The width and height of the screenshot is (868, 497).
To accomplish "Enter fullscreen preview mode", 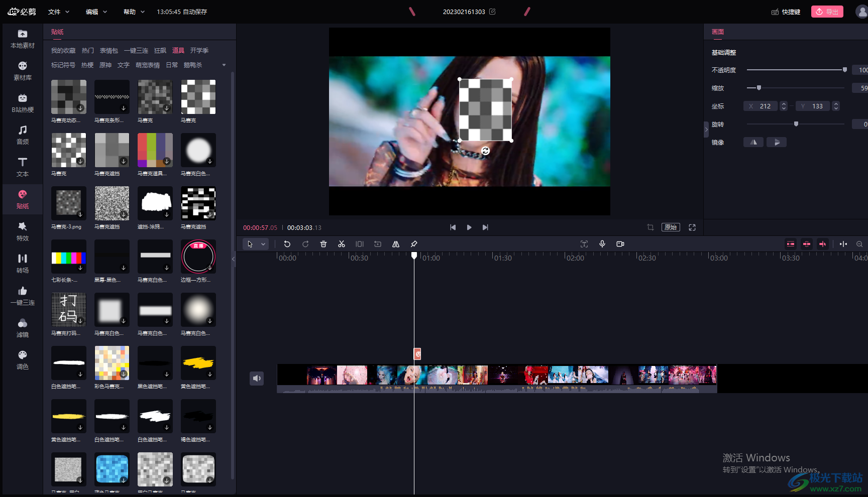I will (692, 227).
